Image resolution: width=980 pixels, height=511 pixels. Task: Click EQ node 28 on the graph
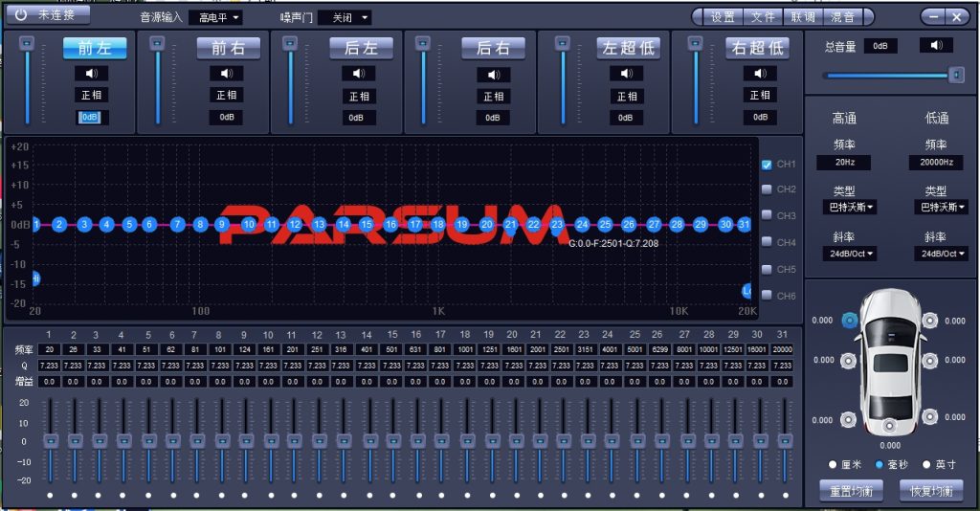(677, 224)
